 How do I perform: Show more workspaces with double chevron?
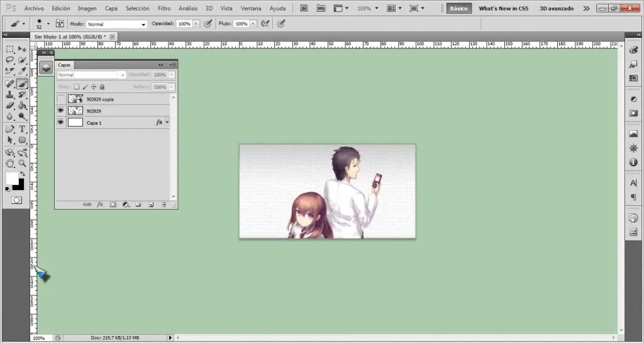tap(587, 8)
